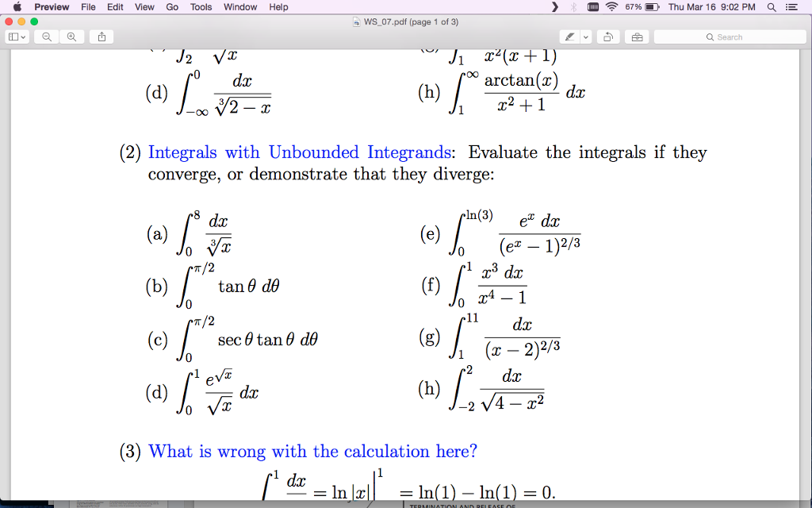Screen dimensions: 812x508
Task: Select the Highlight pen tool
Action: click(x=569, y=37)
